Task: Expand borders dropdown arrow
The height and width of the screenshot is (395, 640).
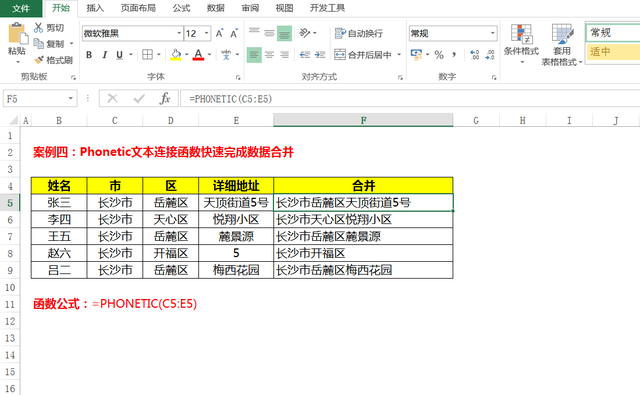Action: [x=158, y=55]
